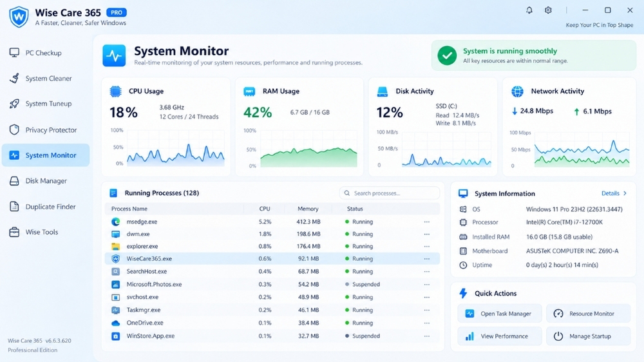Click View Performance button
Screen dimensions: 644x362
point(500,336)
